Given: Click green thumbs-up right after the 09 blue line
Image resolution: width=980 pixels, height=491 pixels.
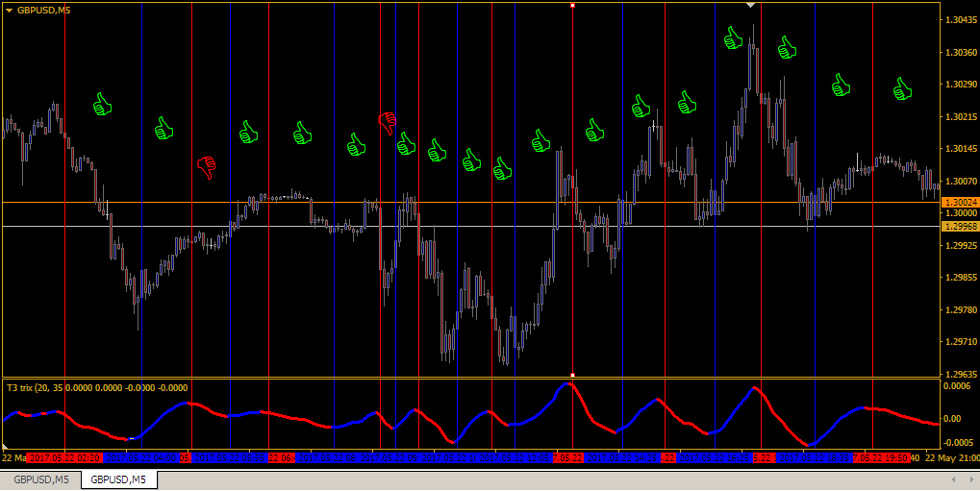Looking at the screenshot, I should coord(406,144).
